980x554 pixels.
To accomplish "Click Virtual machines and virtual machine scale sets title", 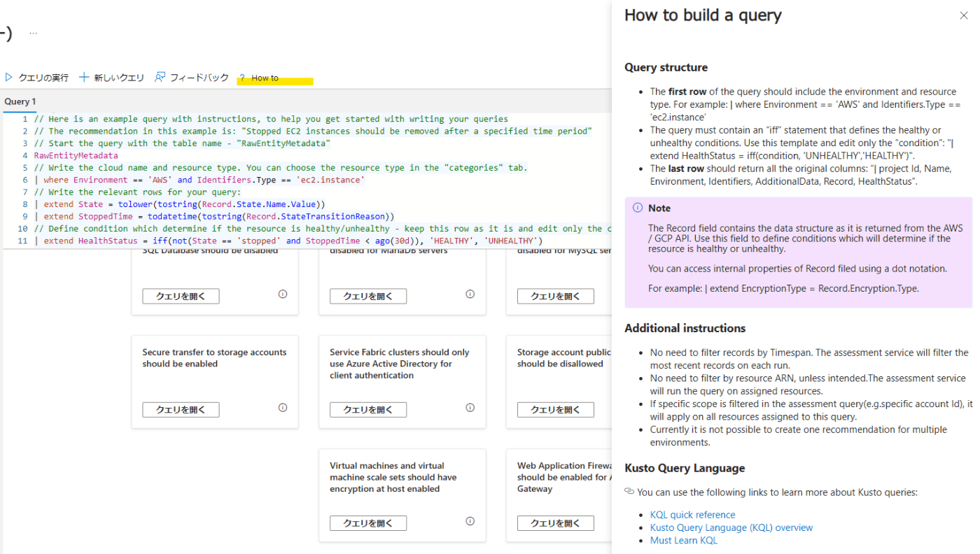I will pyautogui.click(x=393, y=477).
